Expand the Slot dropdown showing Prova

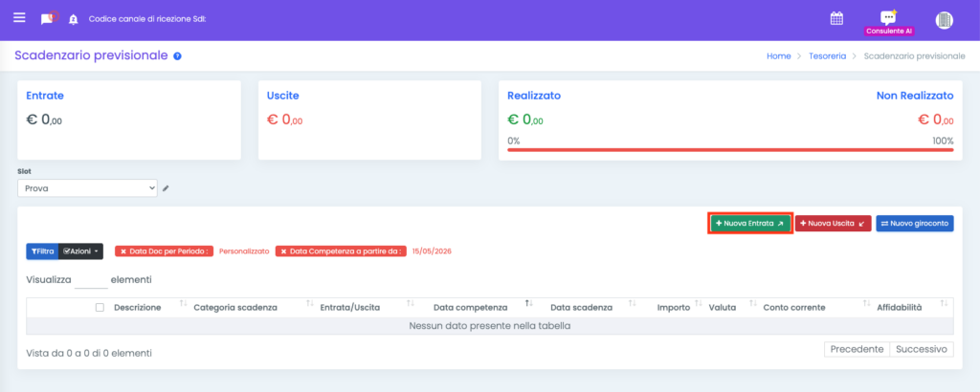click(87, 188)
